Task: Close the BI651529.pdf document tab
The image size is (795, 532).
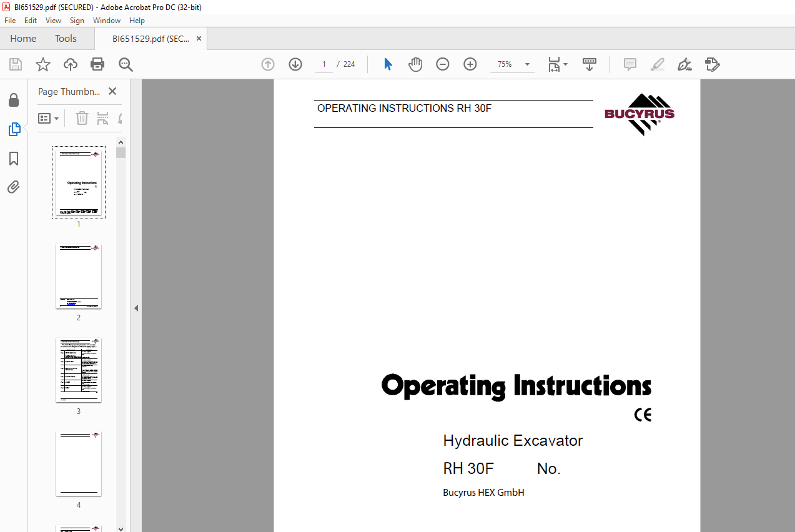Action: pos(199,39)
